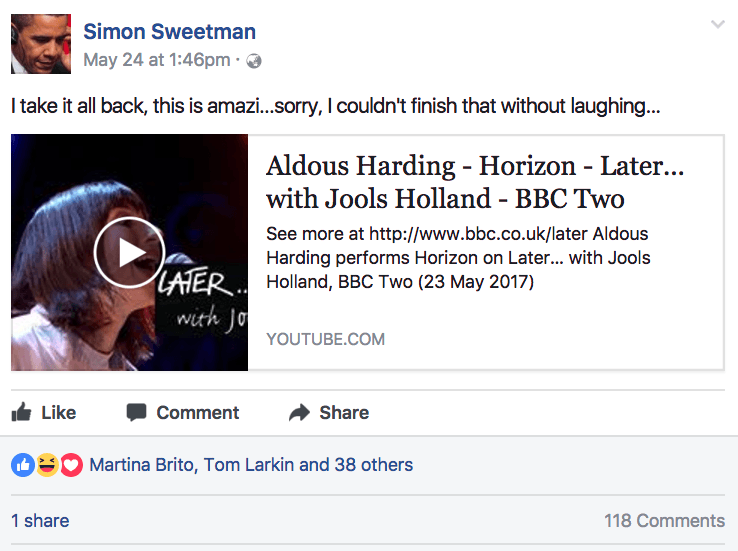Screen dimensions: 738x551
Task: Click the red heart Love reaction
Action: pos(70,464)
